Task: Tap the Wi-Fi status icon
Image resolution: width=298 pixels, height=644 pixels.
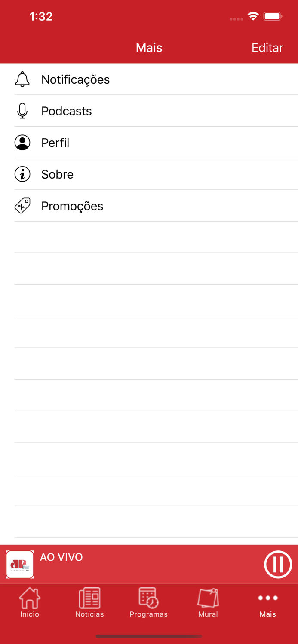Action: (253, 17)
